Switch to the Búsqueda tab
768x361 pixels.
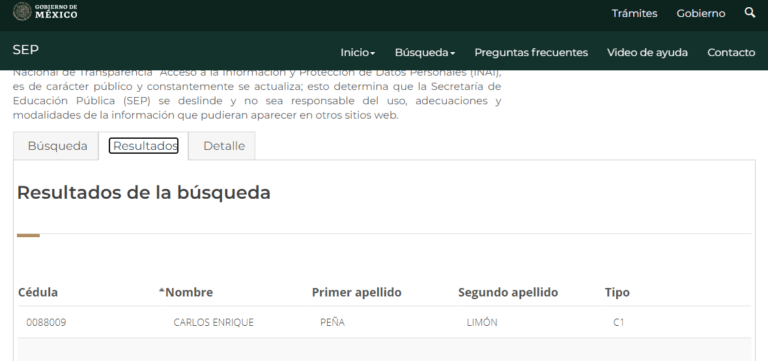(x=57, y=146)
